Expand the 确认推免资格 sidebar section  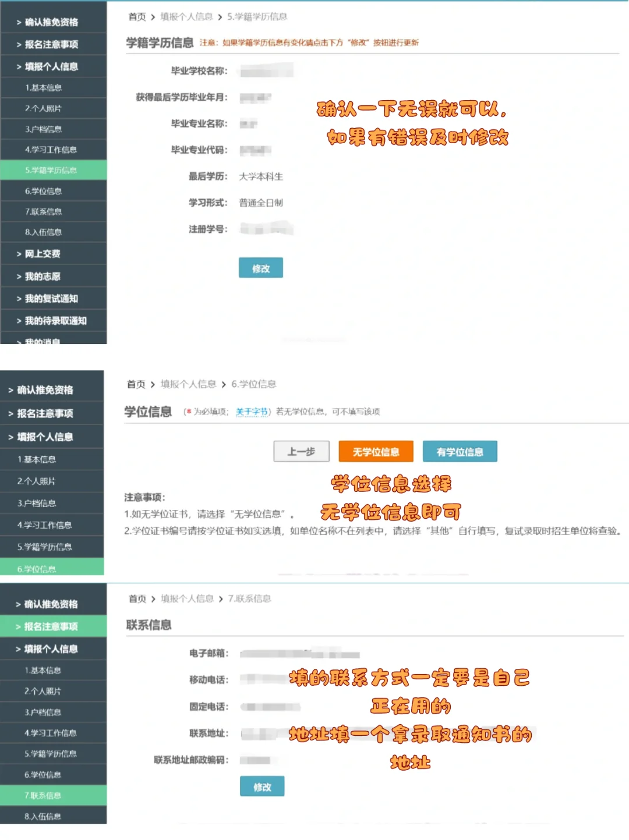click(52, 22)
